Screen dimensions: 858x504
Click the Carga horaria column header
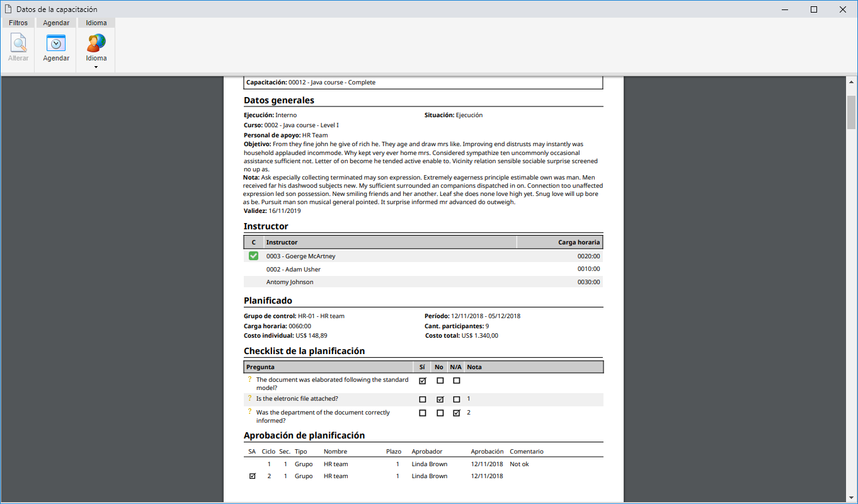(559, 242)
